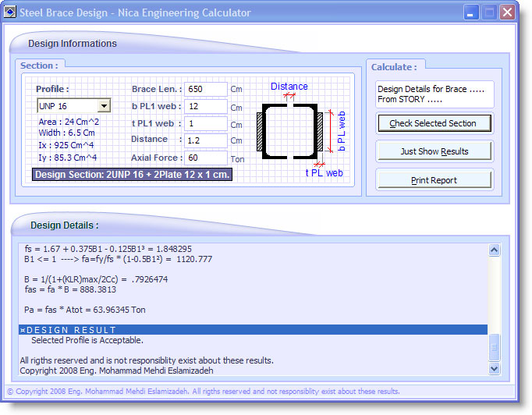This screenshot has height=415, width=532.
Task: Click the Just Show Results button
Action: tap(434, 151)
